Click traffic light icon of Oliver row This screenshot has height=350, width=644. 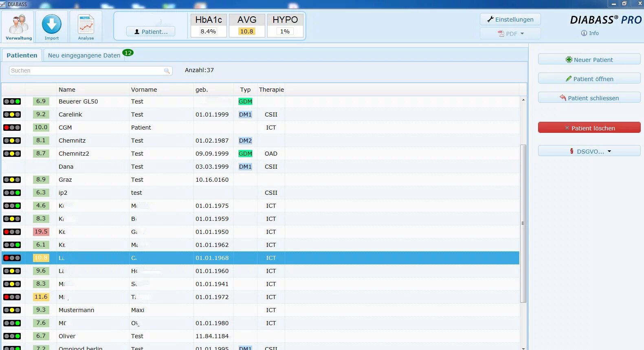click(12, 336)
